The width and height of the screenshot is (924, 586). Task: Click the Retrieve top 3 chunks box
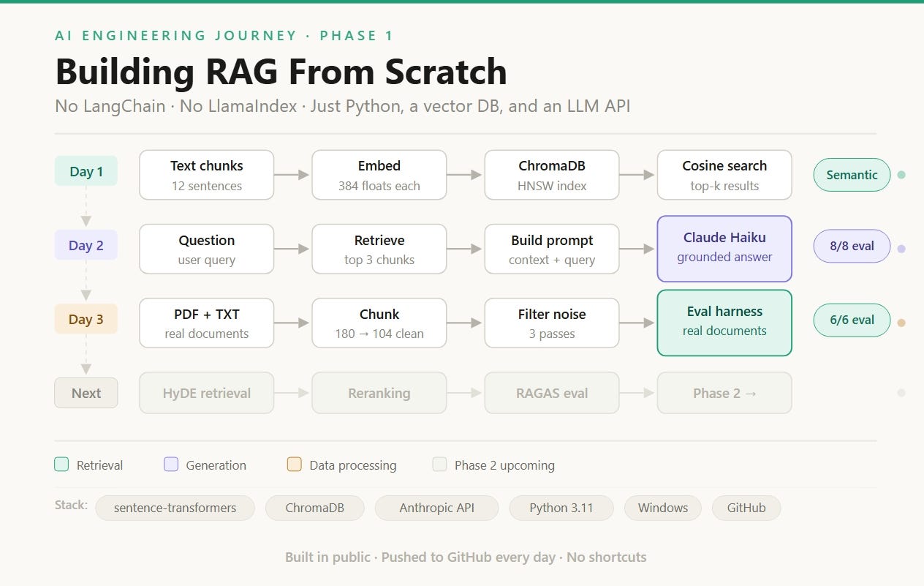(379, 249)
